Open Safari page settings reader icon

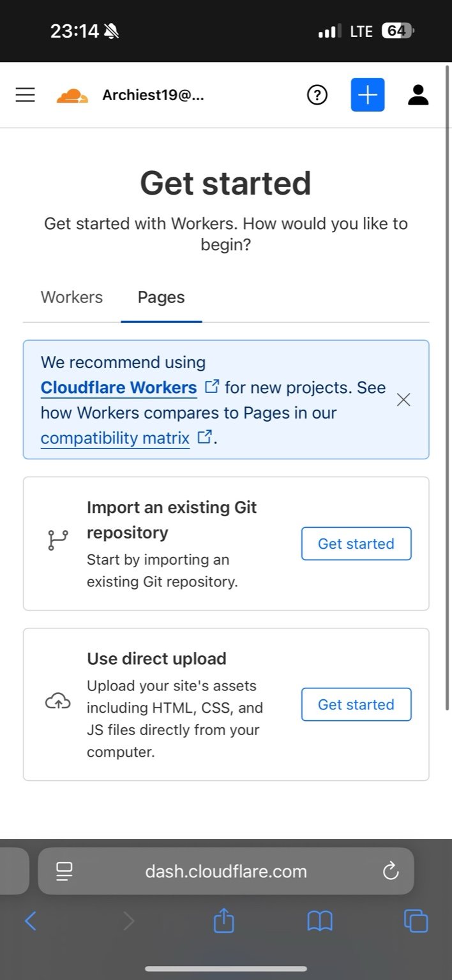(x=64, y=871)
